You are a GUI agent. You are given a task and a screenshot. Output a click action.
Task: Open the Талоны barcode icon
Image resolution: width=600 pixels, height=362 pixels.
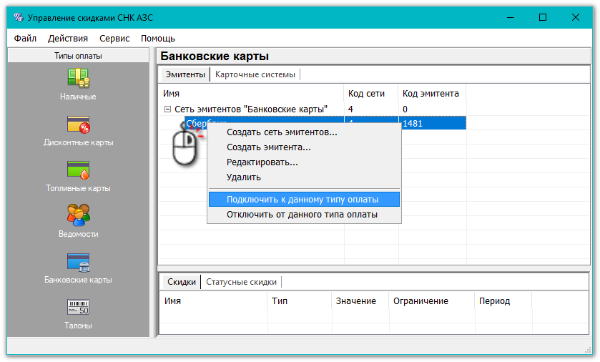tap(78, 307)
